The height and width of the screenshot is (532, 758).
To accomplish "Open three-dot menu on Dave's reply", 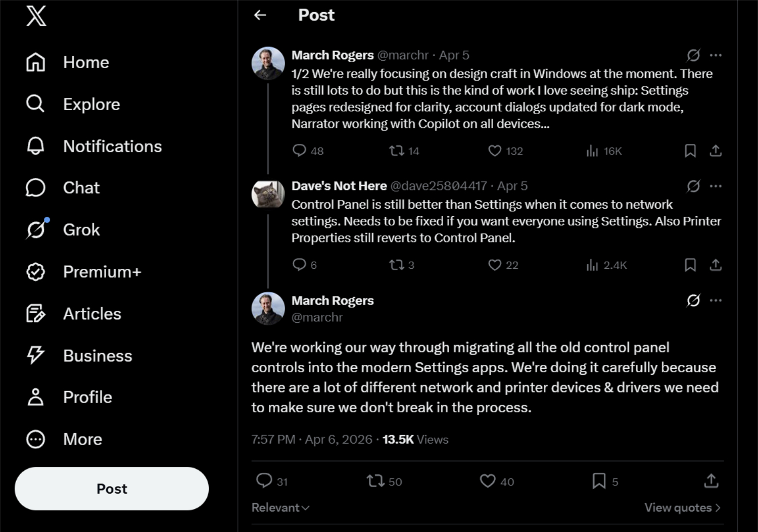I will (x=716, y=186).
